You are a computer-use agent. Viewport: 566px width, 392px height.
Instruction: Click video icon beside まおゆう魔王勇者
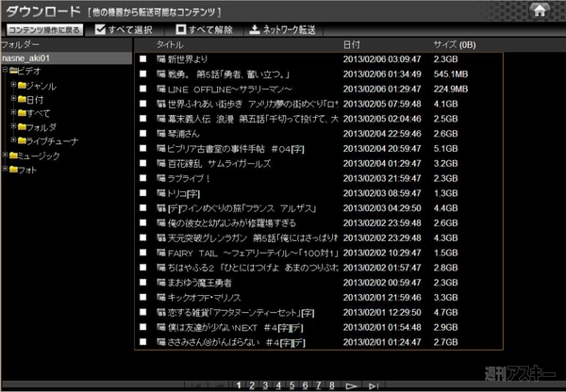[161, 283]
